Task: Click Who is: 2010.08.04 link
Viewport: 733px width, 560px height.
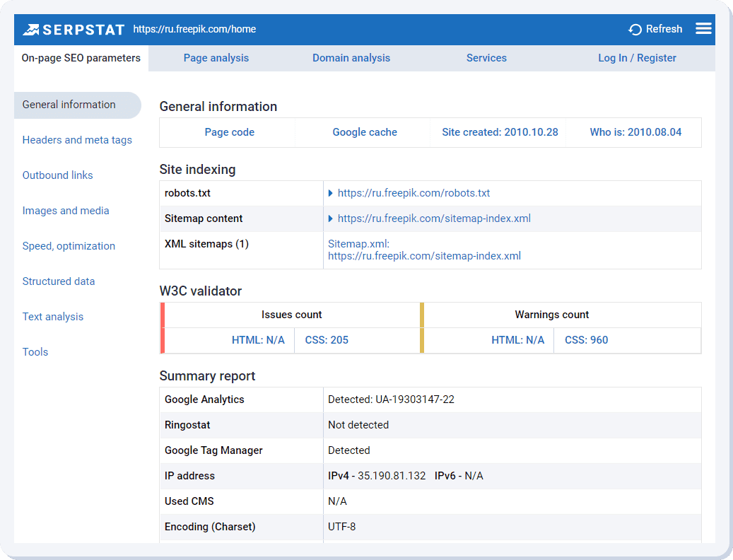Action: (635, 132)
